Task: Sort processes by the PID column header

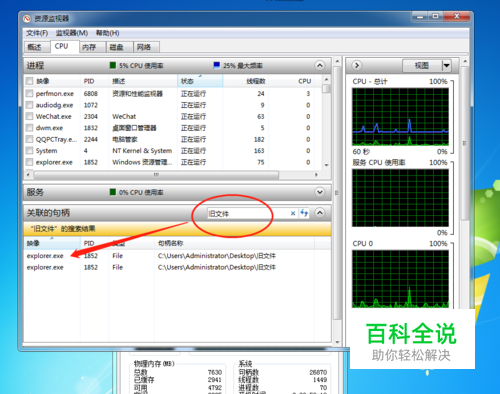Action: [94, 81]
